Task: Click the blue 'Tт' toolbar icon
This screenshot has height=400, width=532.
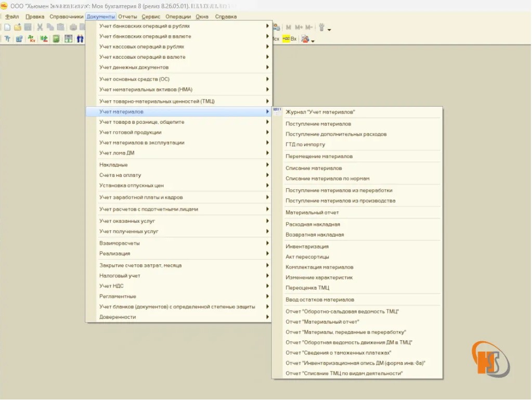Action: coord(7,39)
